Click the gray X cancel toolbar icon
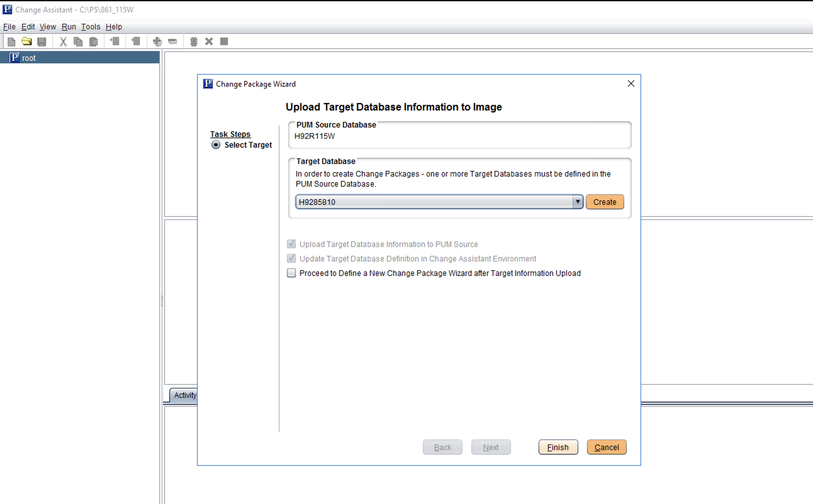 click(209, 42)
